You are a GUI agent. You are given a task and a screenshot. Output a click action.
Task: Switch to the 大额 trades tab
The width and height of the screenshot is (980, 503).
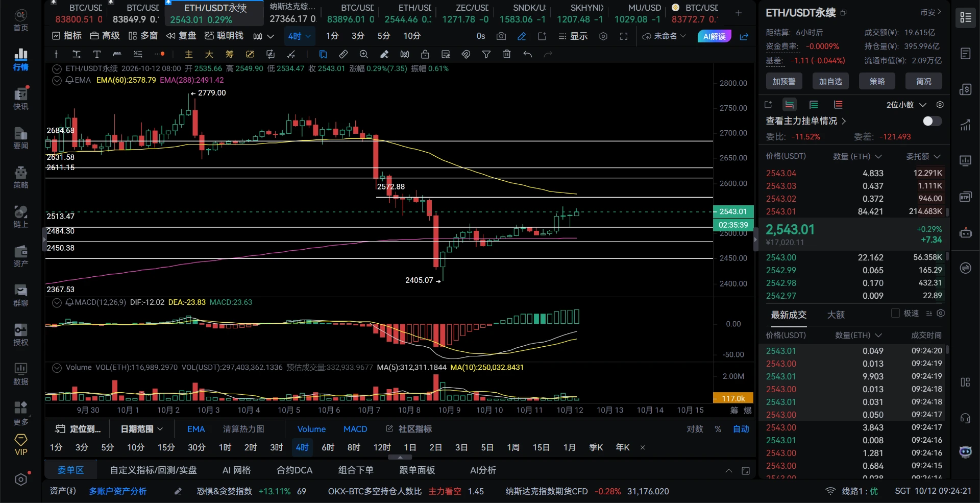(x=836, y=315)
